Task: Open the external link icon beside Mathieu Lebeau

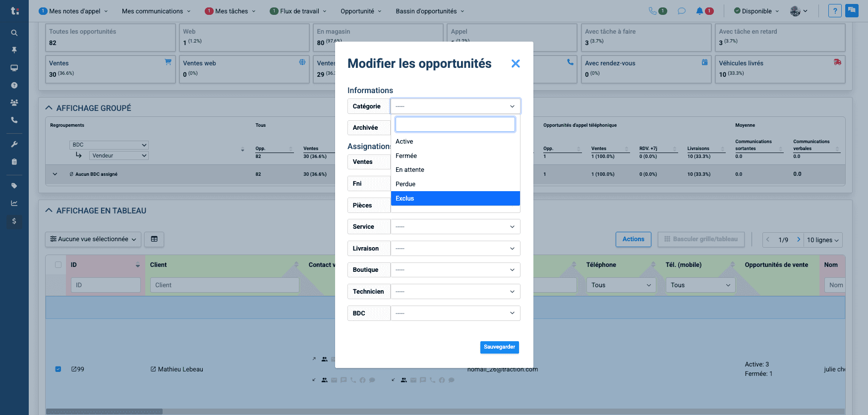Action: coord(153,369)
